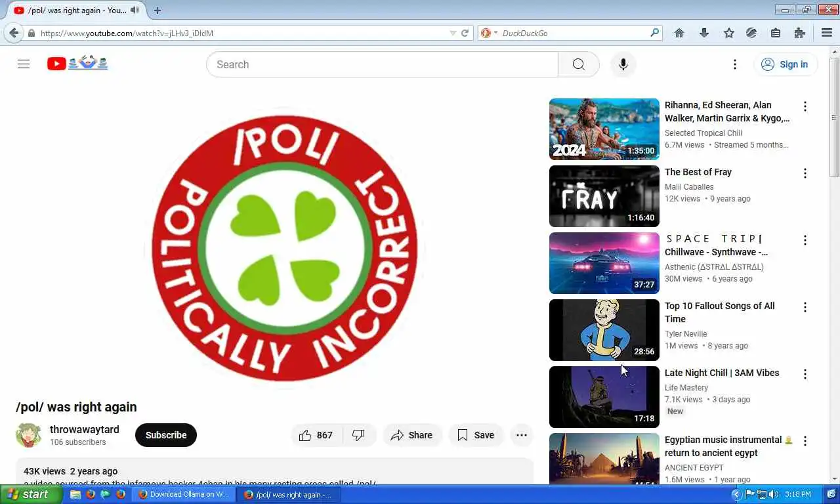Open options menu for Rihanna mix video
The image size is (840, 504).
(805, 106)
